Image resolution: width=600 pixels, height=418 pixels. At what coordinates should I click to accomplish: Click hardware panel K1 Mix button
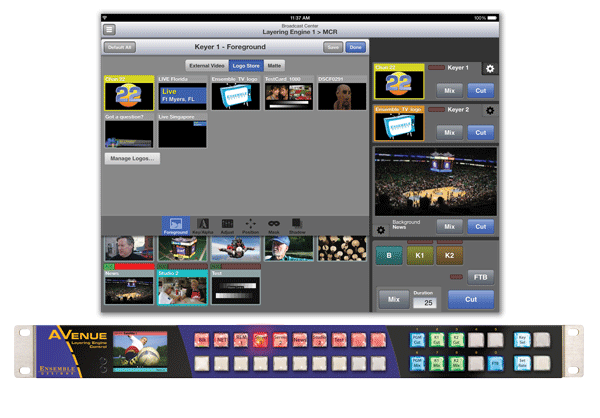coord(437,363)
